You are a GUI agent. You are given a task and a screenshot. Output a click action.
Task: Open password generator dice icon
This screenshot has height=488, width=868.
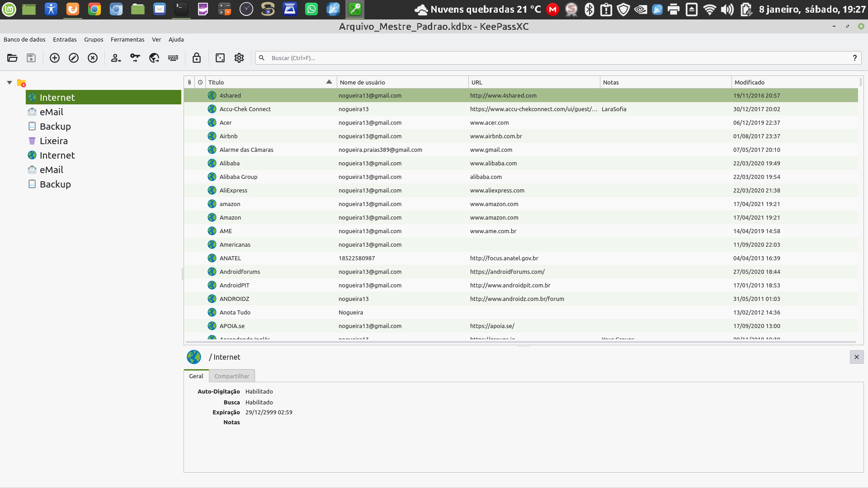click(220, 58)
